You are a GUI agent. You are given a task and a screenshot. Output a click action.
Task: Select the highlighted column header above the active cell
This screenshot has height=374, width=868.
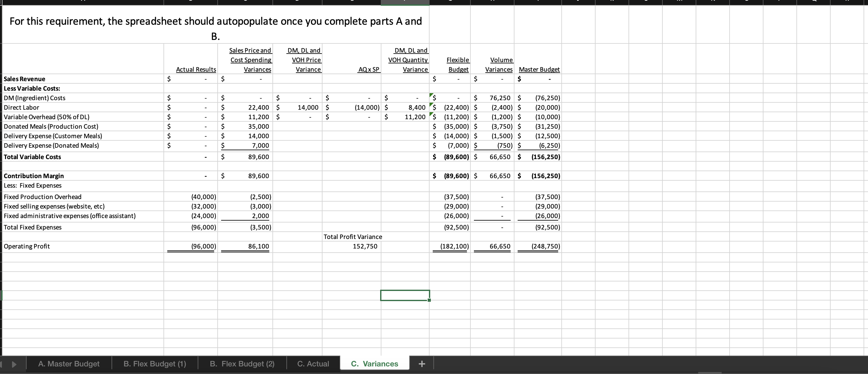tap(405, 2)
